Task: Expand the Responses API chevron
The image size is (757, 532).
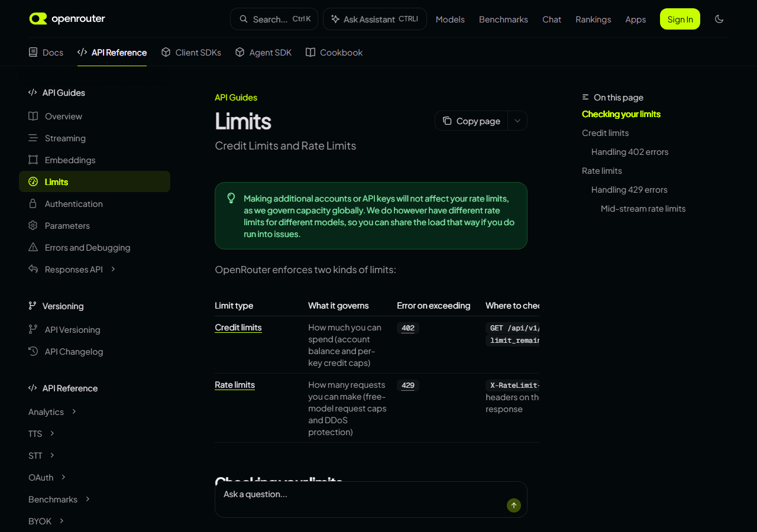Action: click(x=113, y=270)
